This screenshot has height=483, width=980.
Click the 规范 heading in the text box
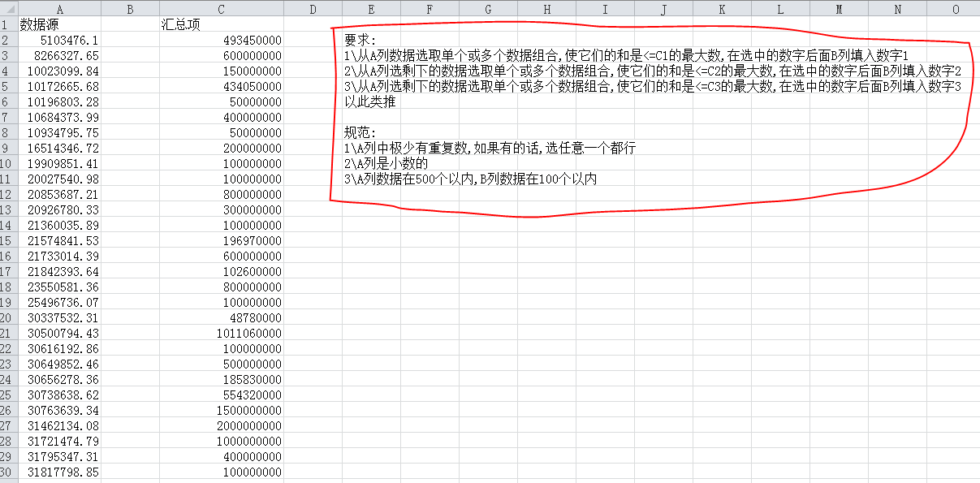356,132
